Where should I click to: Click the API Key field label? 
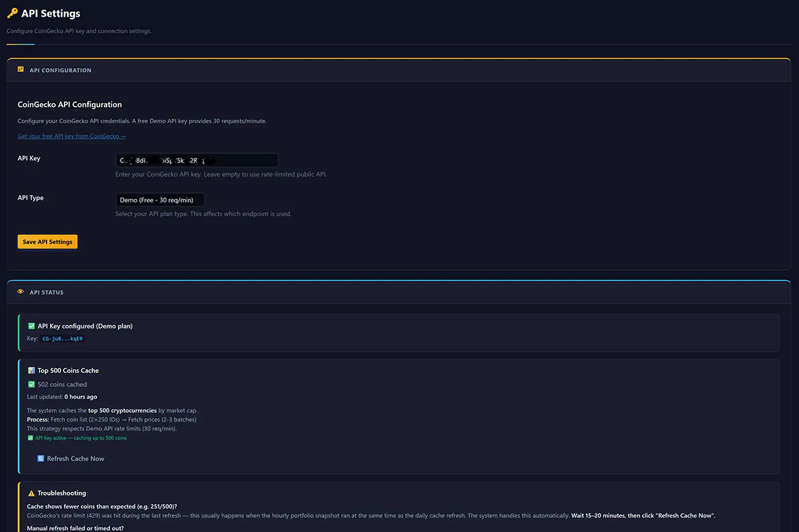coord(29,158)
